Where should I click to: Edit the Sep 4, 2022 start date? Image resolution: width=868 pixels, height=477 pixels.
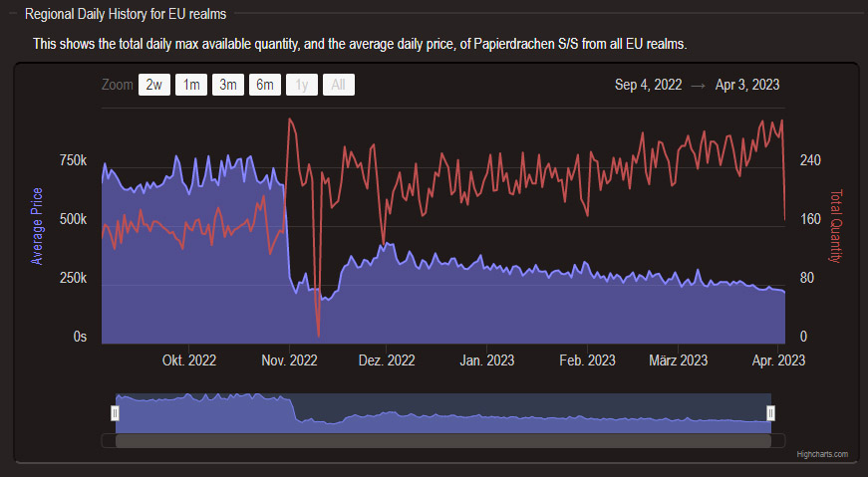pyautogui.click(x=649, y=86)
